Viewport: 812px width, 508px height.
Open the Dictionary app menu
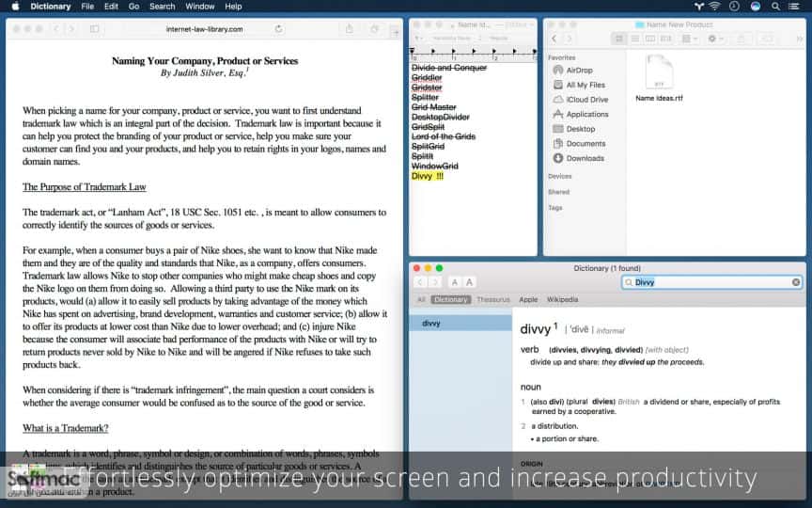pos(50,7)
